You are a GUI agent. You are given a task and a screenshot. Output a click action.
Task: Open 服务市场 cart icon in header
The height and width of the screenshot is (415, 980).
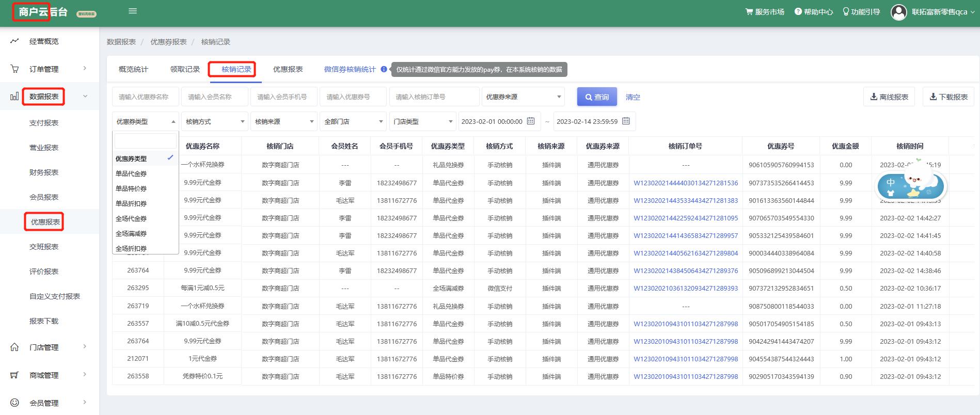pos(749,11)
